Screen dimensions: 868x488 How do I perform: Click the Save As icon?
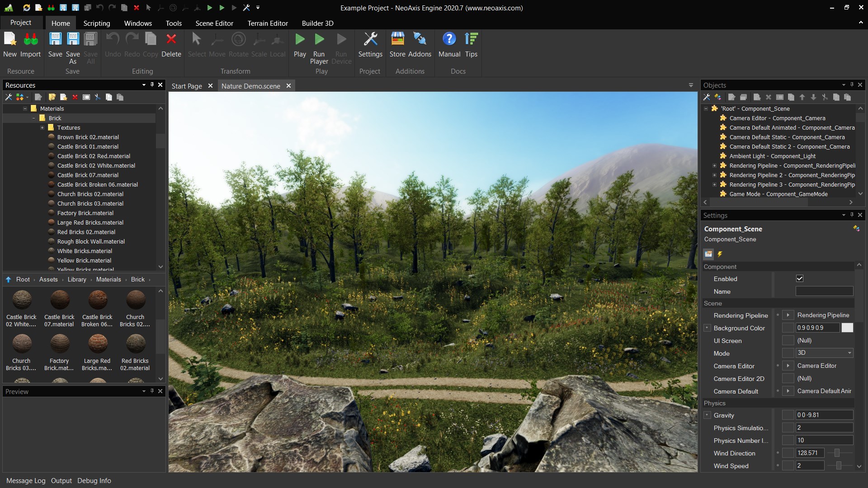pos(73,40)
